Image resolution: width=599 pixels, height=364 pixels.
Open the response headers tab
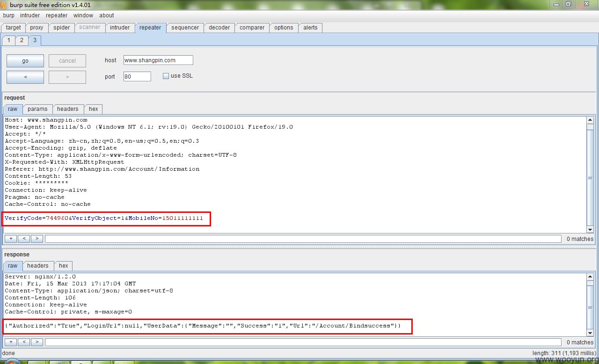[38, 266]
